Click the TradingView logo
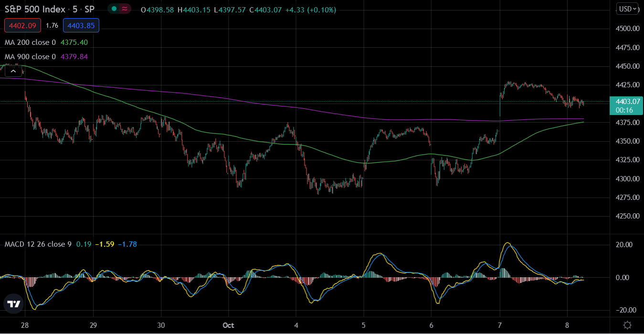The height and width of the screenshot is (334, 644). click(13, 304)
